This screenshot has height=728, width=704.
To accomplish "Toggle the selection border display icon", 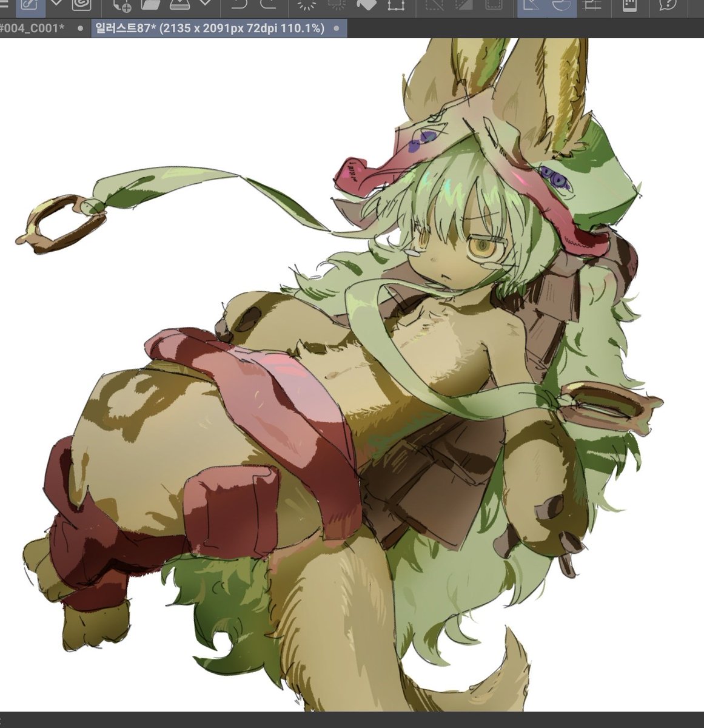I will 494,5.
